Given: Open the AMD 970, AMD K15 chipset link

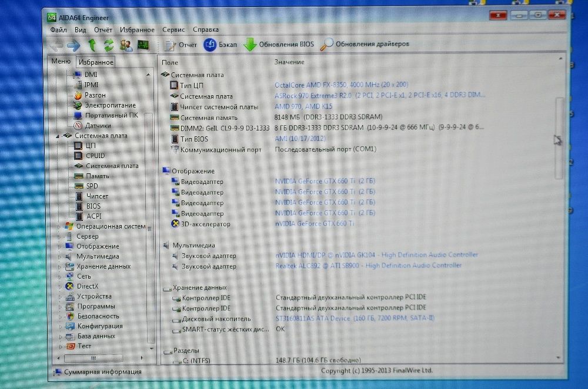Looking at the screenshot, I should pos(303,106).
